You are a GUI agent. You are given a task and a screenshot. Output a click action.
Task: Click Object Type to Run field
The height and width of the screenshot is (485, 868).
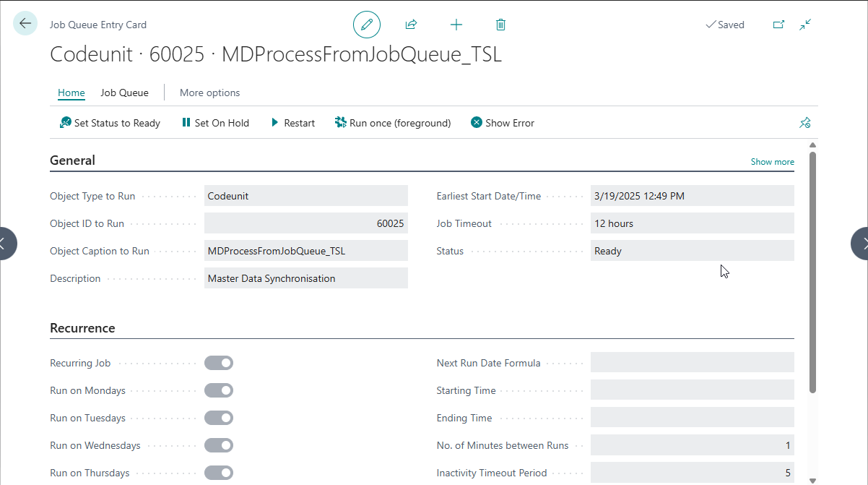tap(306, 196)
